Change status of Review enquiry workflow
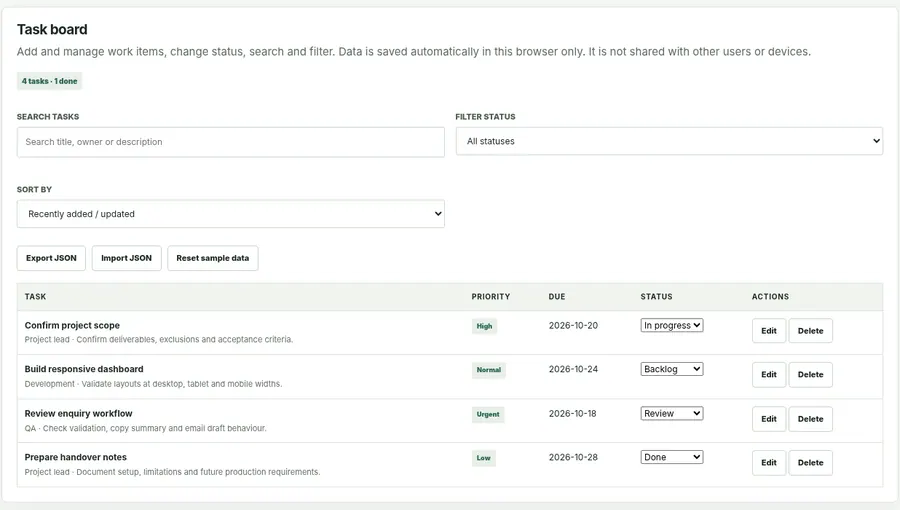 pos(672,413)
